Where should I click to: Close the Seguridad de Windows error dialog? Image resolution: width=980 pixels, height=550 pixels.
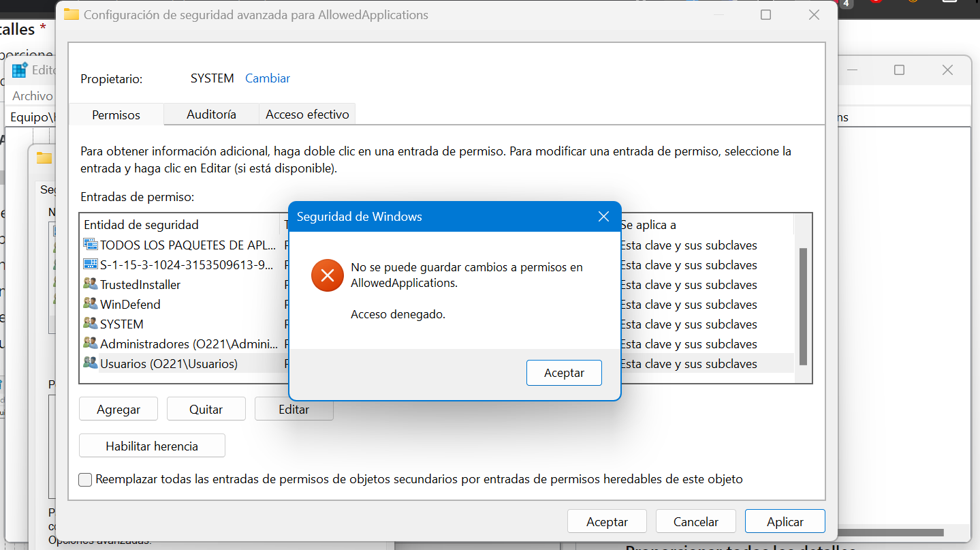coord(603,217)
